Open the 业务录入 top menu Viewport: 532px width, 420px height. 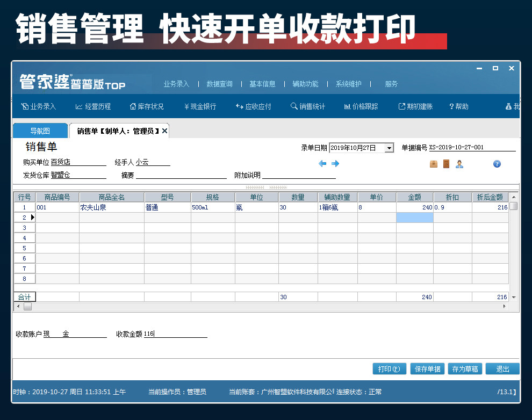tap(176, 84)
